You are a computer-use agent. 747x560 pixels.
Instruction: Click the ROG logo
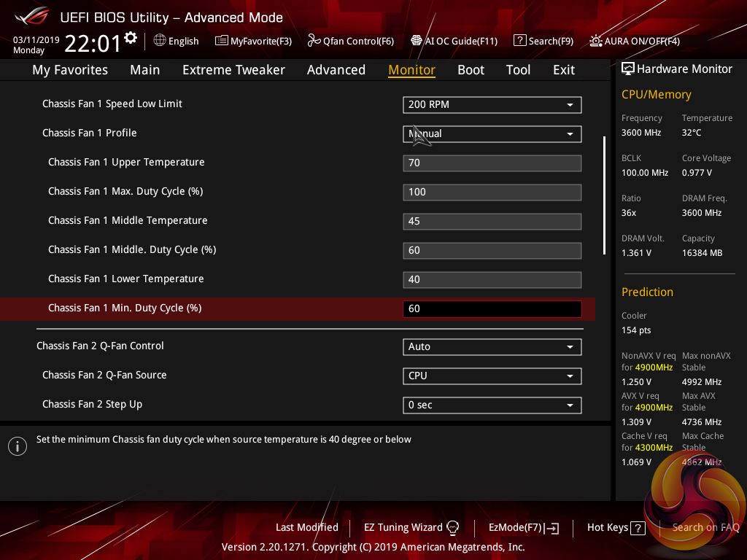[x=32, y=17]
